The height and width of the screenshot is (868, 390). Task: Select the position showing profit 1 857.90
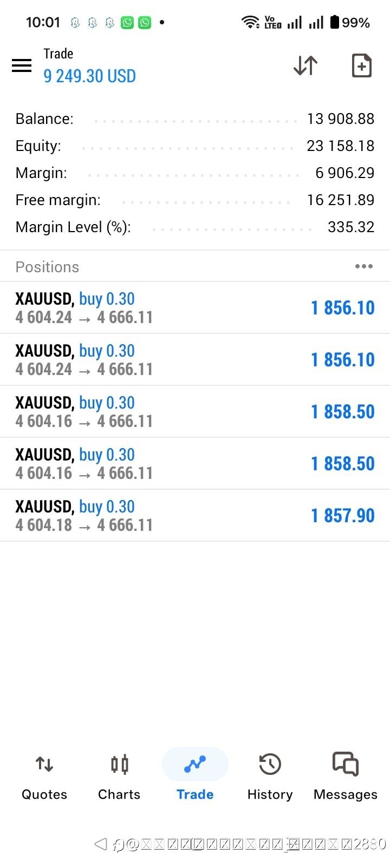[x=343, y=516]
